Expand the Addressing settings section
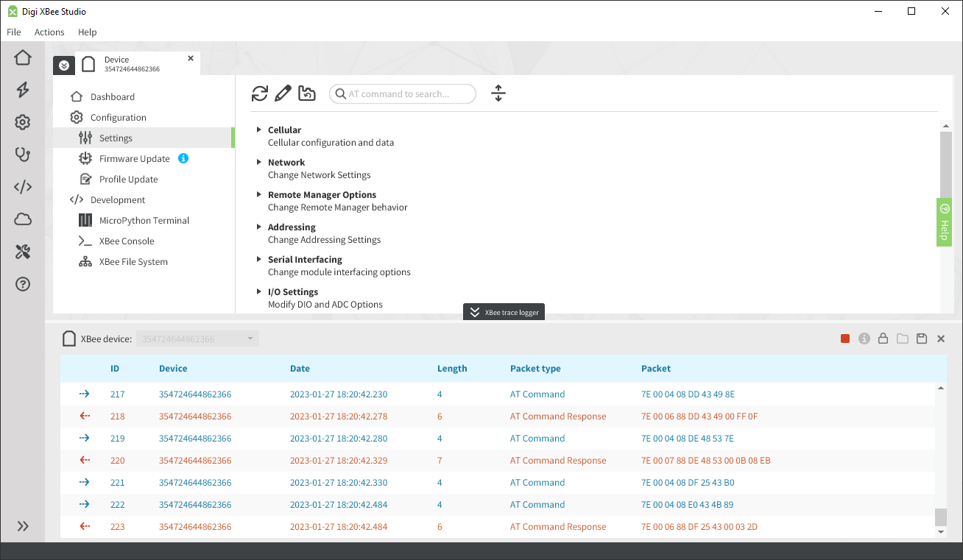Screen dimensions: 963x560 coord(259,227)
